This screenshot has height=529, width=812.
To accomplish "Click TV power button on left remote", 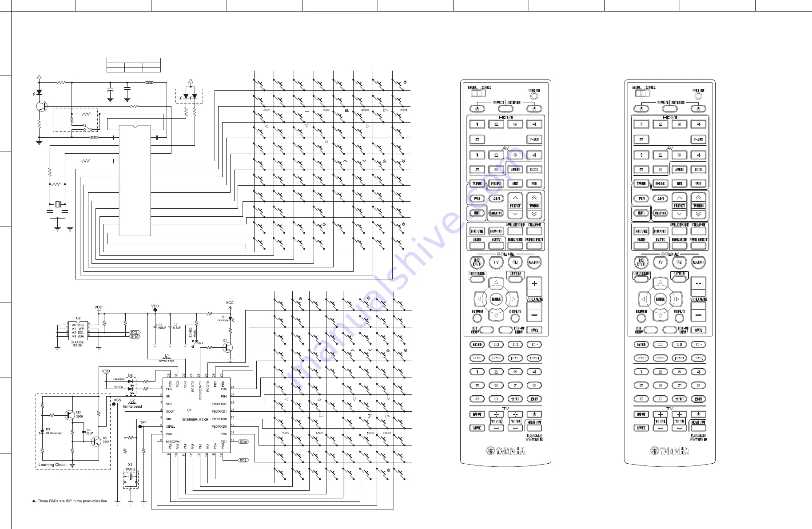I will 534,414.
